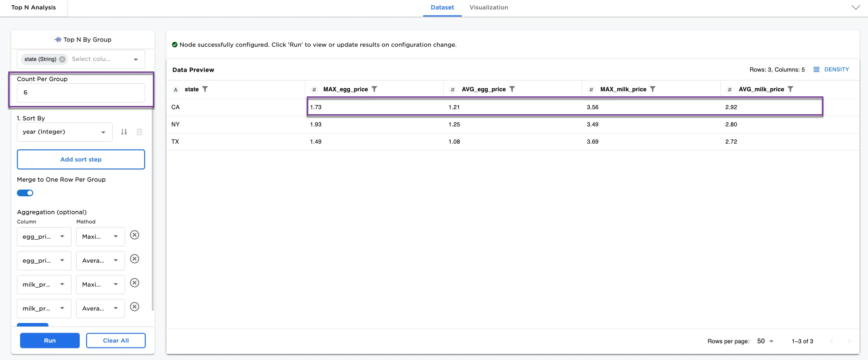Select the Dataset tab
This screenshot has width=868, height=360.
[442, 7]
